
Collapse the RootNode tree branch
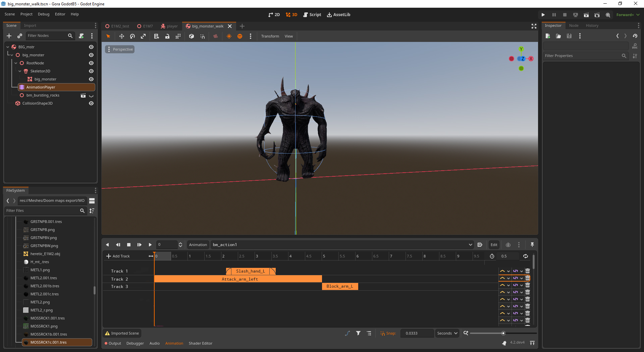(15, 63)
